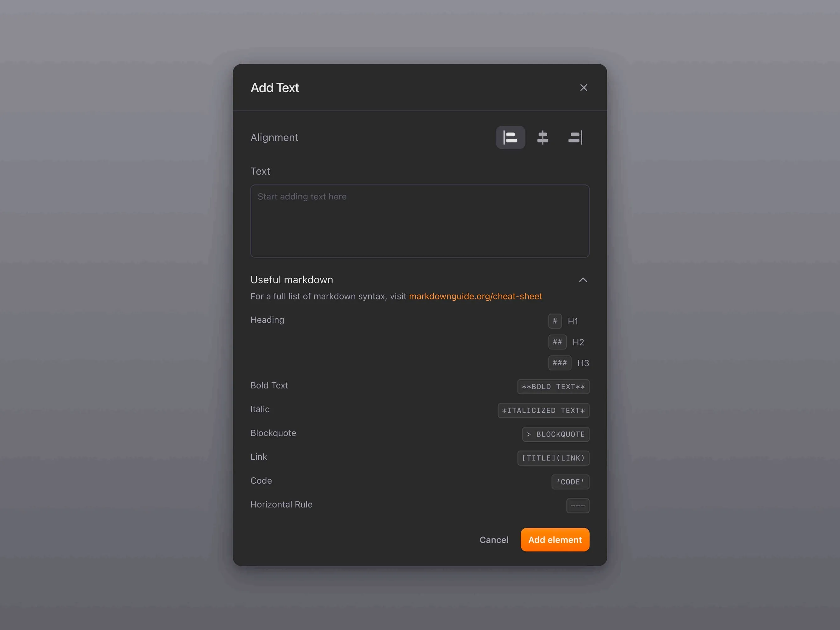Click Add element button
Screen dimensions: 840x630
tap(555, 540)
